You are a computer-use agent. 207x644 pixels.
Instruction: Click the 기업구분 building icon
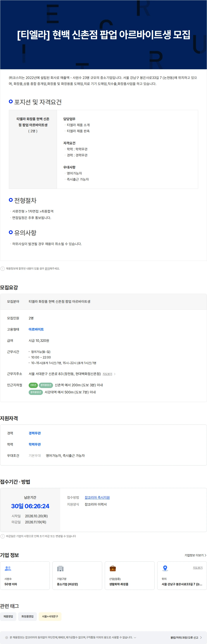pyautogui.click(x=60, y=568)
